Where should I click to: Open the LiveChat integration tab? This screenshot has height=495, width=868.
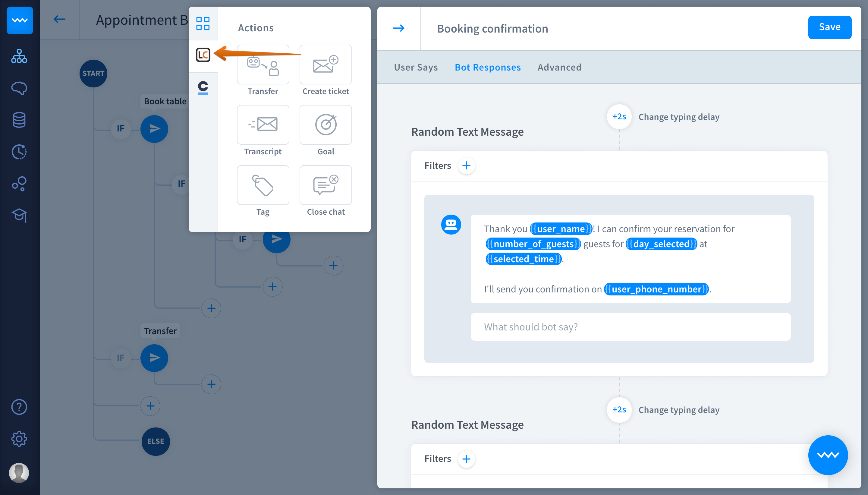pos(203,55)
